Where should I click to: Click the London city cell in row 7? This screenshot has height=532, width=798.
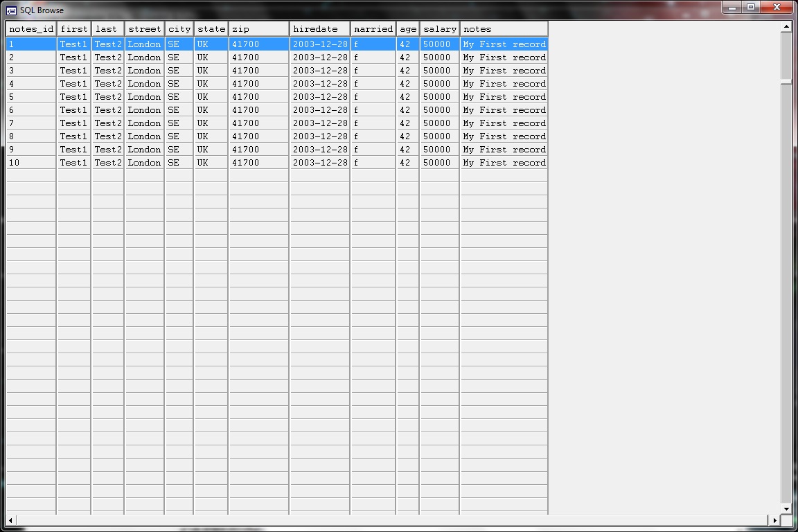(143, 123)
